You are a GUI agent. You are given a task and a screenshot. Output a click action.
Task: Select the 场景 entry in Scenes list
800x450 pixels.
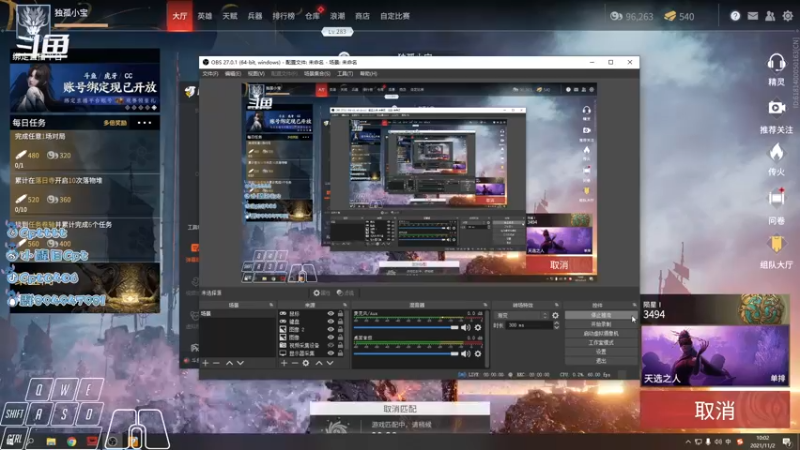coord(237,314)
